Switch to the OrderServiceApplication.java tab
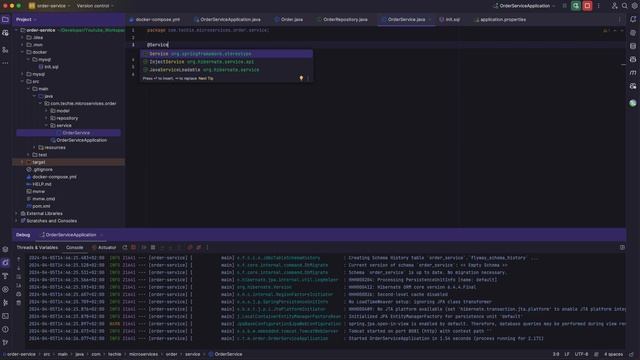Viewport: 640px width, 360px height. coord(227,19)
